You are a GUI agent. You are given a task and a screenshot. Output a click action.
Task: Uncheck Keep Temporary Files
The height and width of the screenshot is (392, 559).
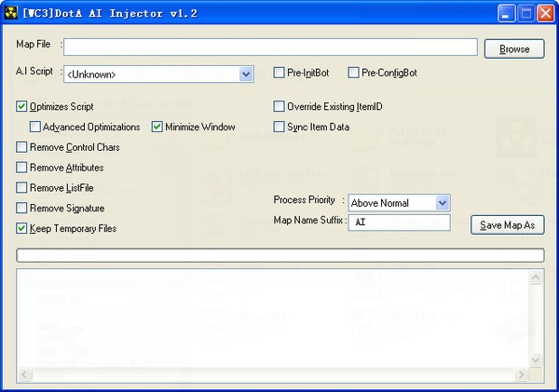coord(21,228)
